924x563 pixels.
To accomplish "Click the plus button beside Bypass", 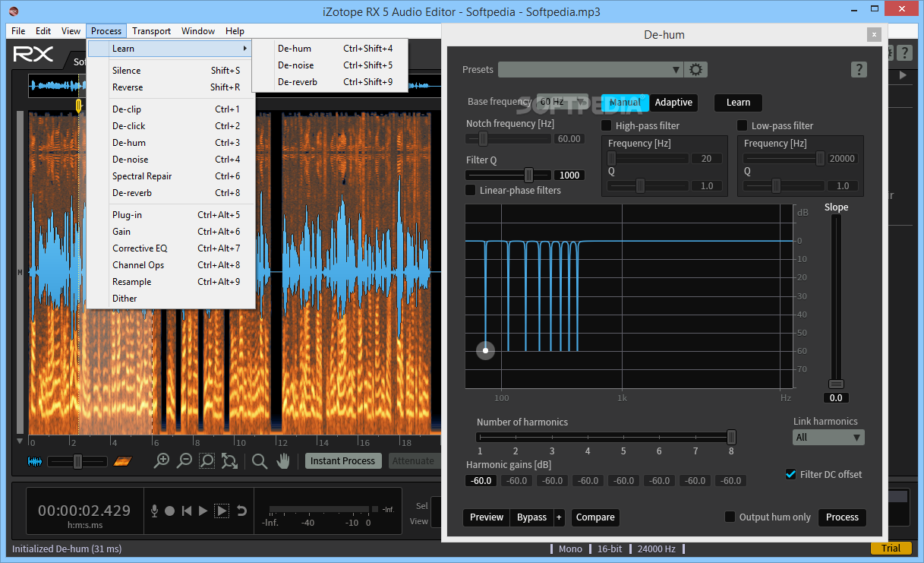I will pyautogui.click(x=559, y=517).
